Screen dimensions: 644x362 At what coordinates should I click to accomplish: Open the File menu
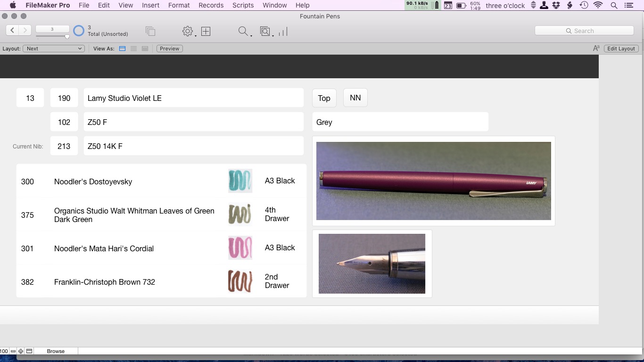(84, 5)
